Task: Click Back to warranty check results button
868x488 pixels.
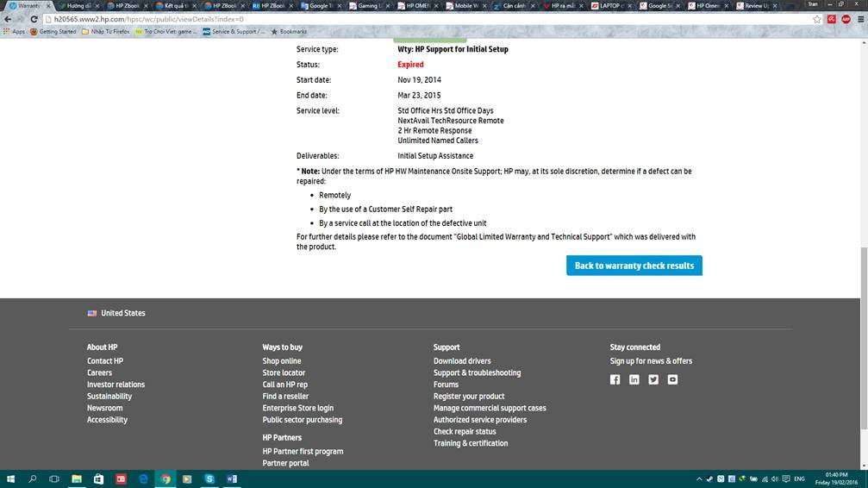Action: point(634,266)
